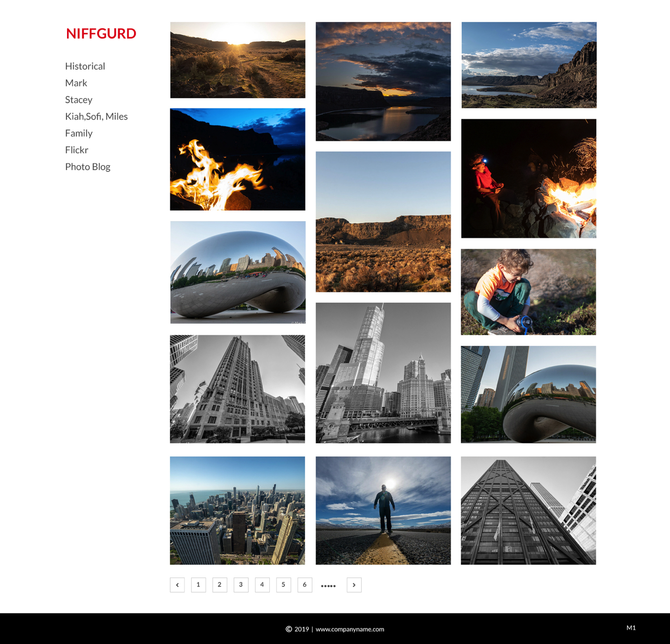Go to page 6 of the gallery
The image size is (670, 644).
tap(305, 585)
